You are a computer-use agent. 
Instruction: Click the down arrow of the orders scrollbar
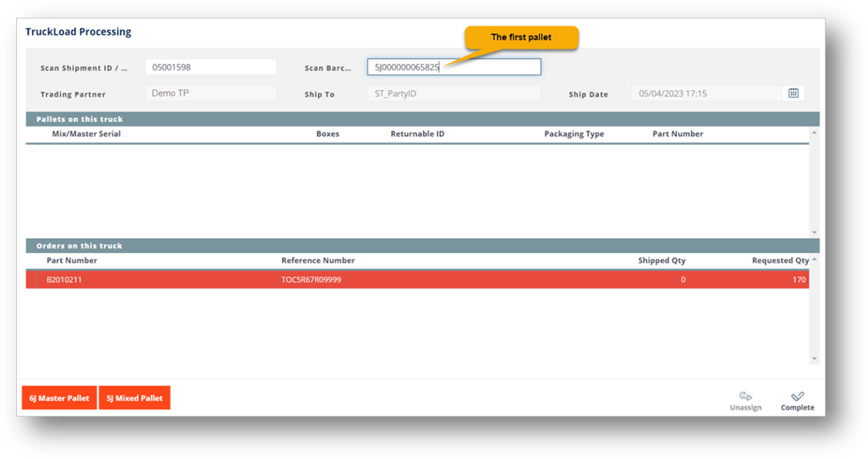[813, 356]
